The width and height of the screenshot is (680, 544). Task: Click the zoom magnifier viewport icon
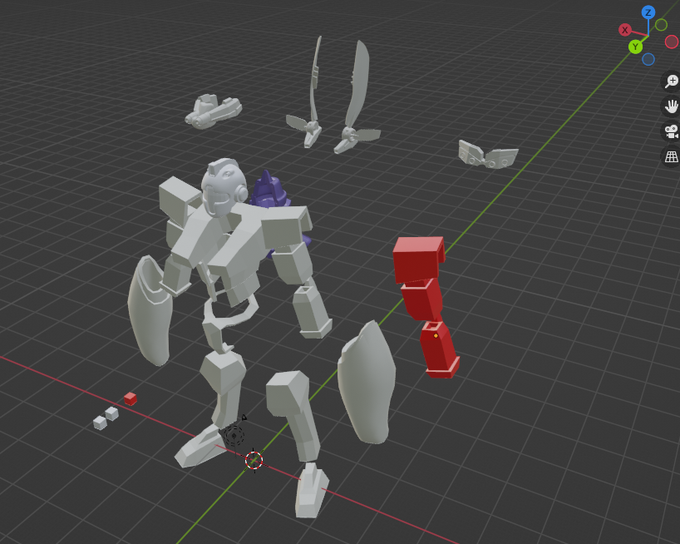coord(672,81)
